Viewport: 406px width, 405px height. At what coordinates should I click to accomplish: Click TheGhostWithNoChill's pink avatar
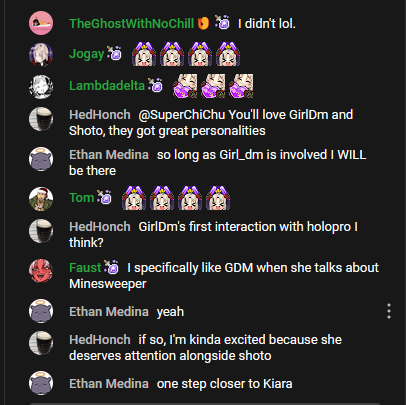pyautogui.click(x=41, y=23)
